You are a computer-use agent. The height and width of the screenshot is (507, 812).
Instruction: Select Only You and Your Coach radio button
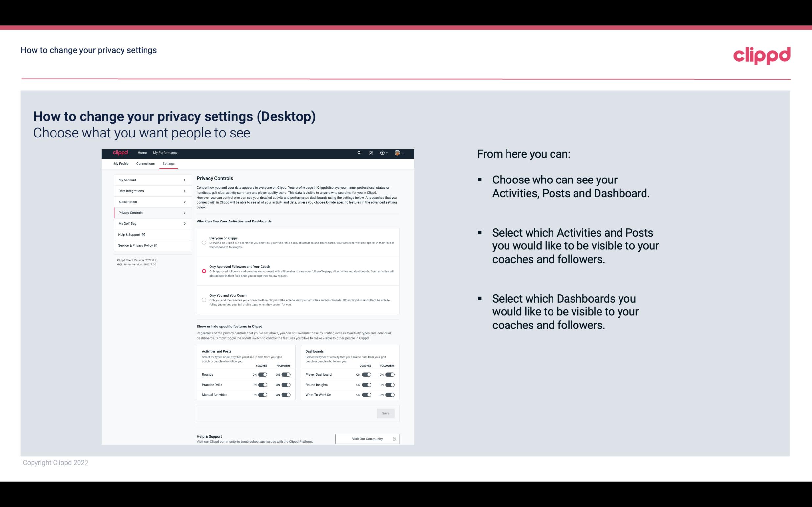coord(203,300)
